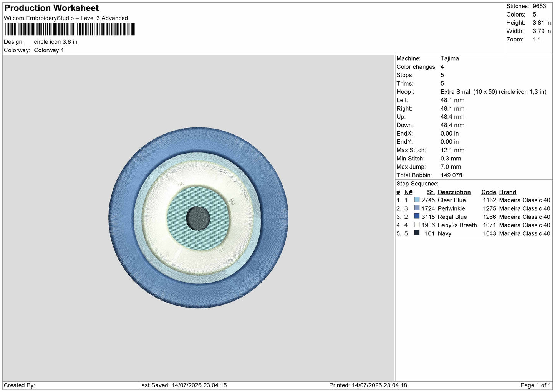Screen dimensions: 555x392
Task: Click the N# column header
Action: pos(408,192)
